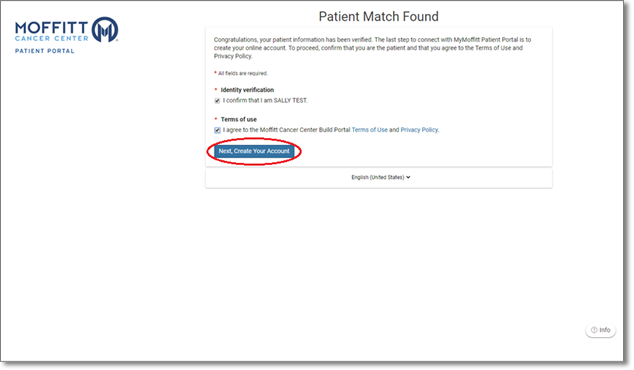Click the Patient Match Found heading
This screenshot has height=370, width=634.
(x=378, y=17)
